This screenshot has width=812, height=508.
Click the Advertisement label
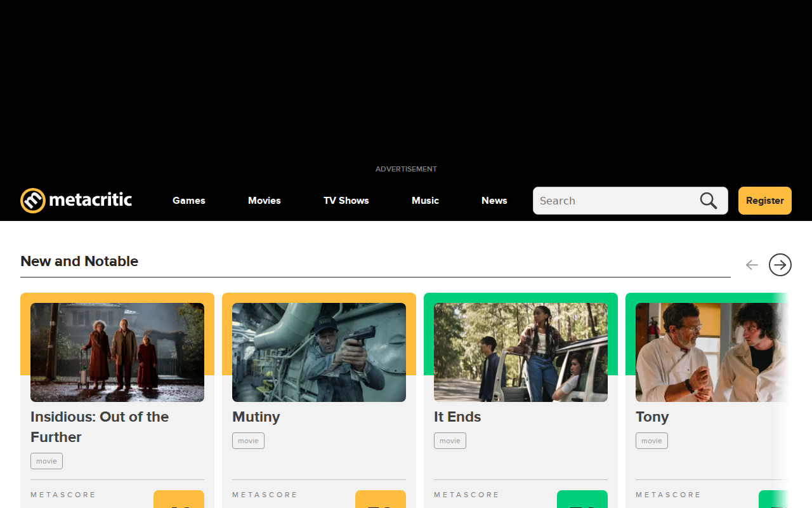pyautogui.click(x=406, y=169)
